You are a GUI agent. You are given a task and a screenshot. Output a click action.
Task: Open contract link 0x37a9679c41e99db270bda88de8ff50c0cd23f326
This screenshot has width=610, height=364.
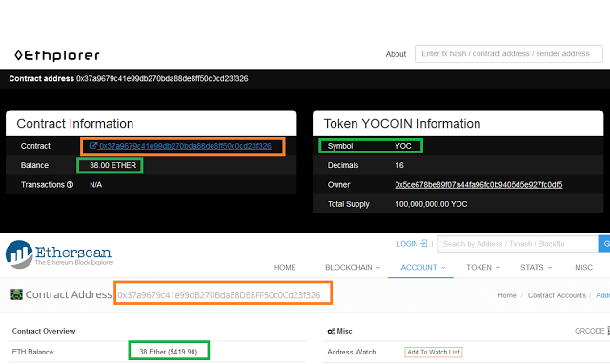point(185,146)
